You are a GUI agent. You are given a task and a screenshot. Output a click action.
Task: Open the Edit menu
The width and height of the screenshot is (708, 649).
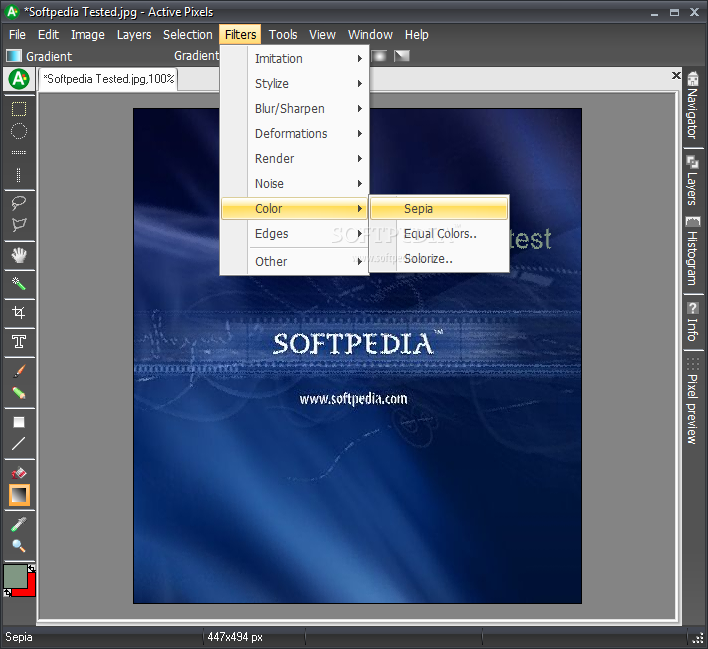[48, 35]
